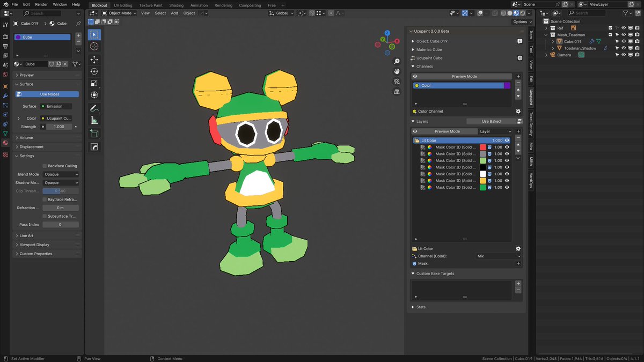
Task: Click the red Mask Color ID swatch
Action: click(483, 147)
